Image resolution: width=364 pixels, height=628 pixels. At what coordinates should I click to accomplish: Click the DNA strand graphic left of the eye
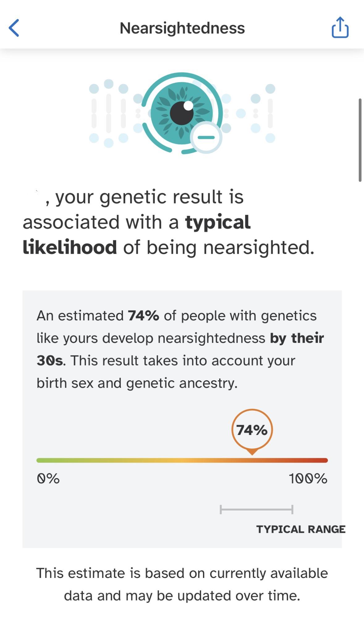pyautogui.click(x=109, y=113)
